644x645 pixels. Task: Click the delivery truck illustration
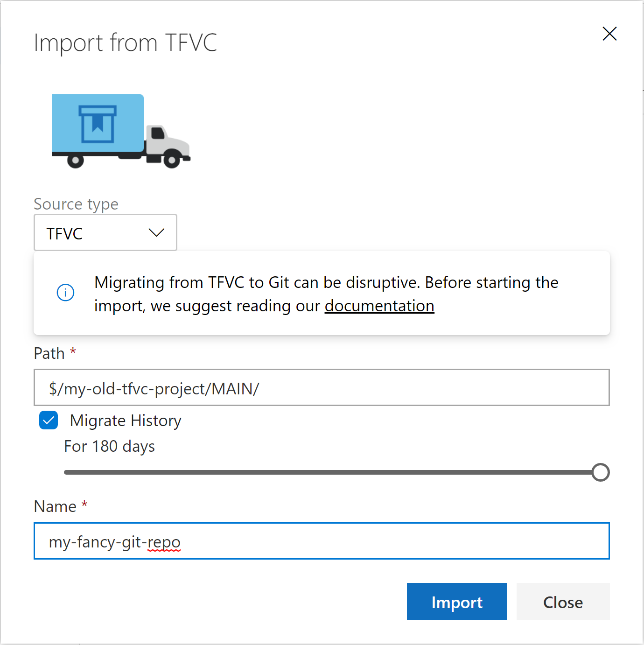pos(121,131)
